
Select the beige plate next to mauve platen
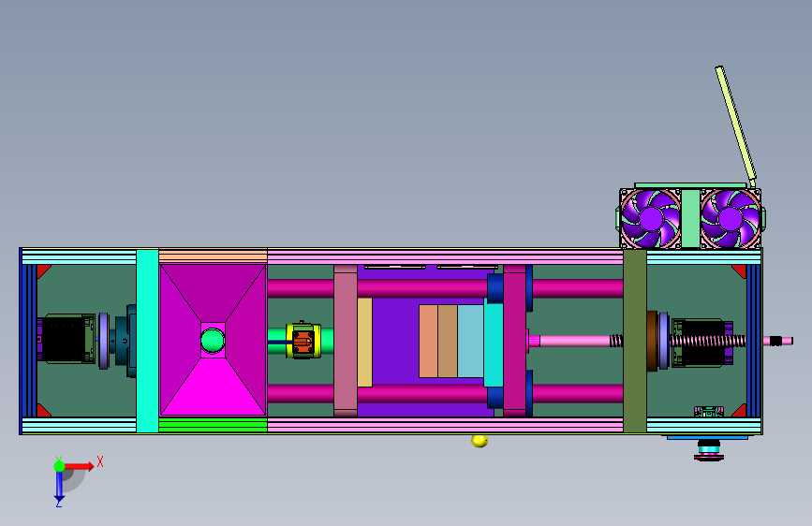[x=364, y=343]
